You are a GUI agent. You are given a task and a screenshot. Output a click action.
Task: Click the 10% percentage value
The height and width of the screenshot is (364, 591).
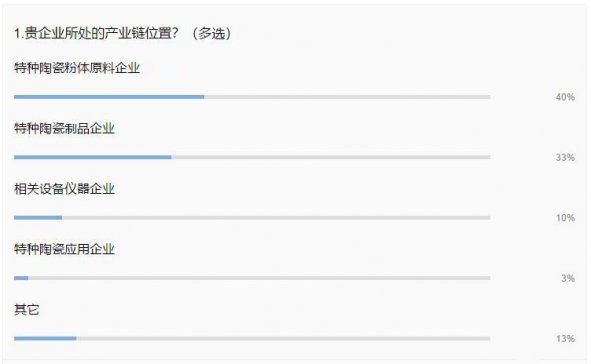click(x=565, y=218)
